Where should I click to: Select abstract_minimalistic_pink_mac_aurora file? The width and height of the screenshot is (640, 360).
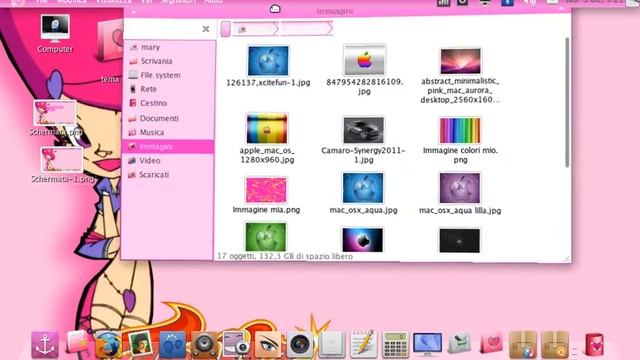point(460,75)
